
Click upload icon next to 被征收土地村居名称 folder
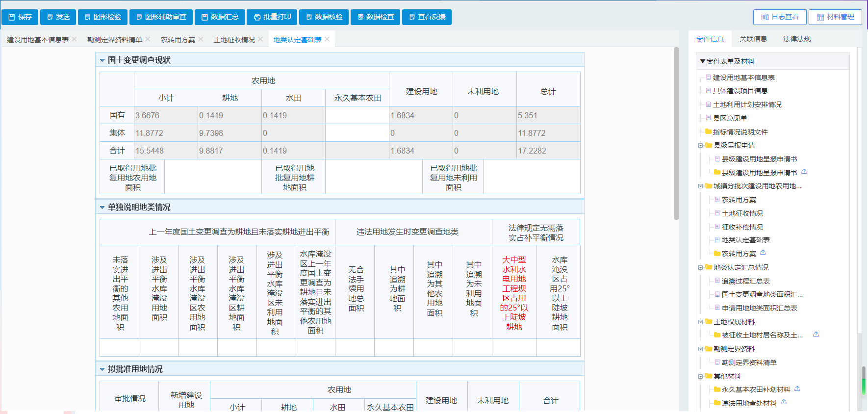(x=816, y=335)
